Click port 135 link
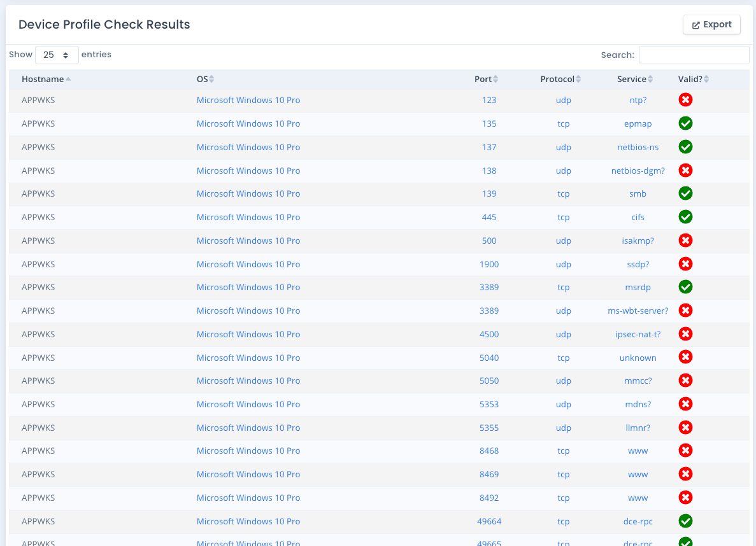756x546 pixels. [x=489, y=124]
